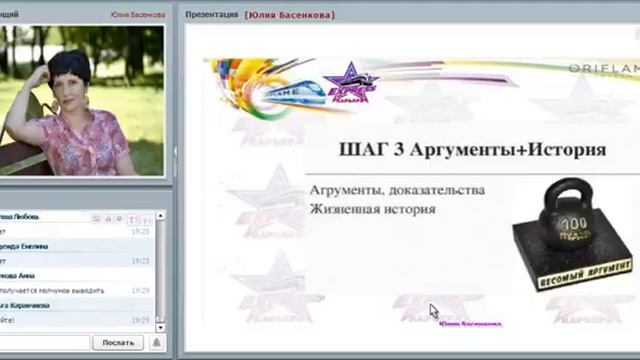Click the slide line Жизненная история
The height and width of the screenshot is (360, 640).
click(372, 209)
